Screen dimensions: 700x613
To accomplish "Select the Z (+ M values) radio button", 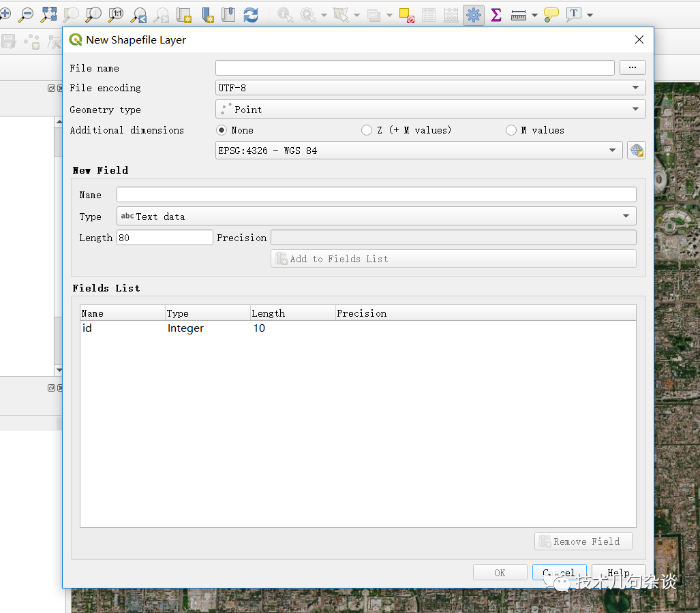I will [x=367, y=130].
